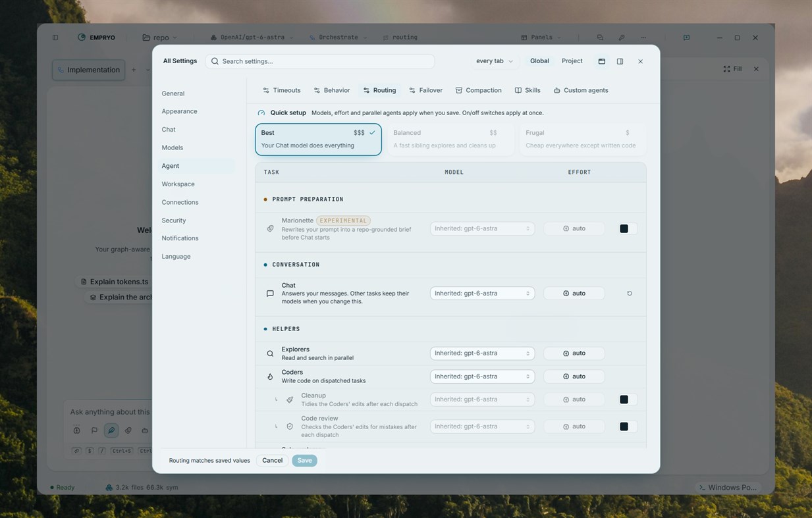This screenshot has height=518, width=812.
Task: Switch settings to window layout icon
Action: click(601, 61)
